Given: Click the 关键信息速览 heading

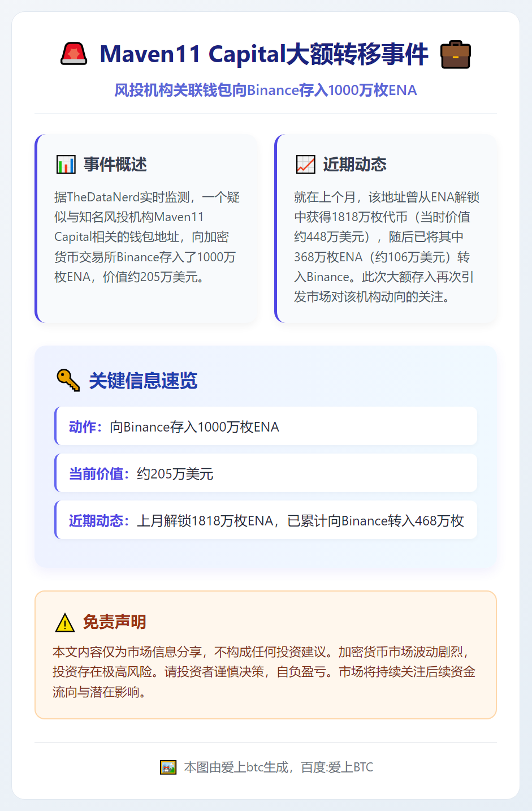Looking at the screenshot, I should click(143, 381).
